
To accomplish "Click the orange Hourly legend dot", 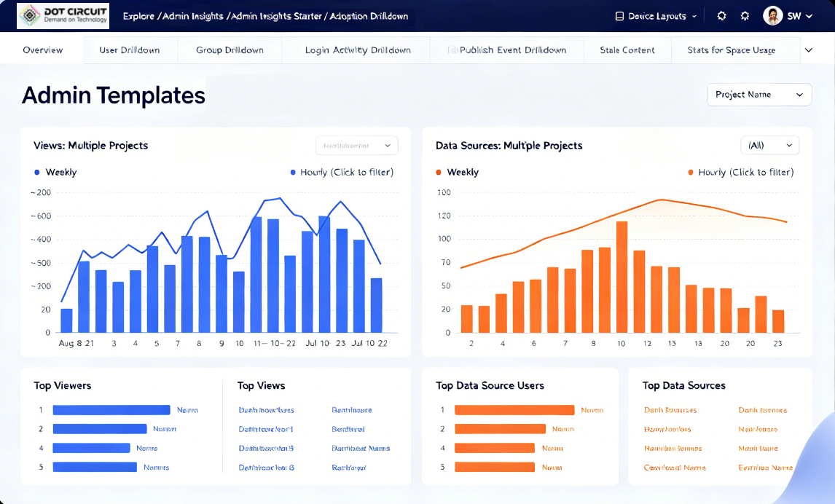I will coord(691,172).
